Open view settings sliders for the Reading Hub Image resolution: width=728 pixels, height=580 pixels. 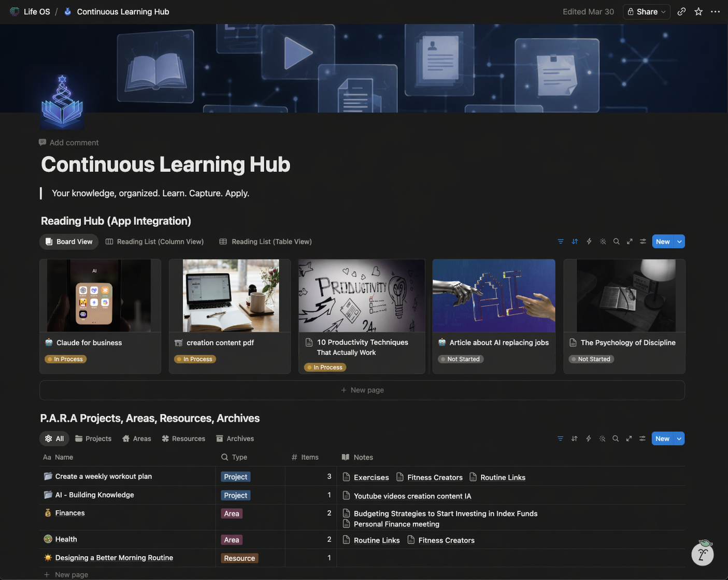pos(642,241)
